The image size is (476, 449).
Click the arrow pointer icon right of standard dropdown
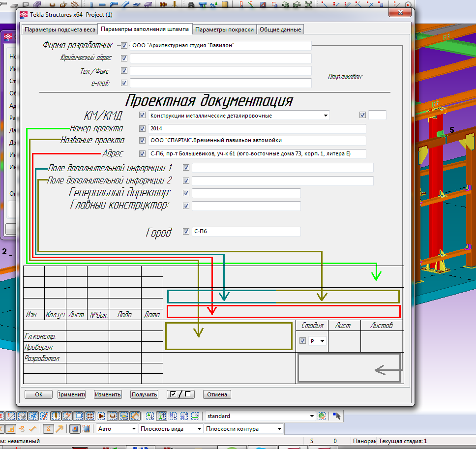[337, 416]
